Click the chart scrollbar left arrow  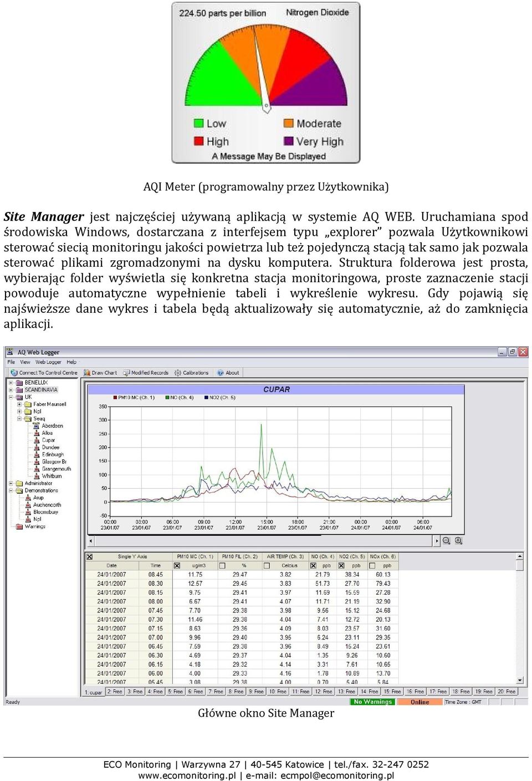click(91, 541)
